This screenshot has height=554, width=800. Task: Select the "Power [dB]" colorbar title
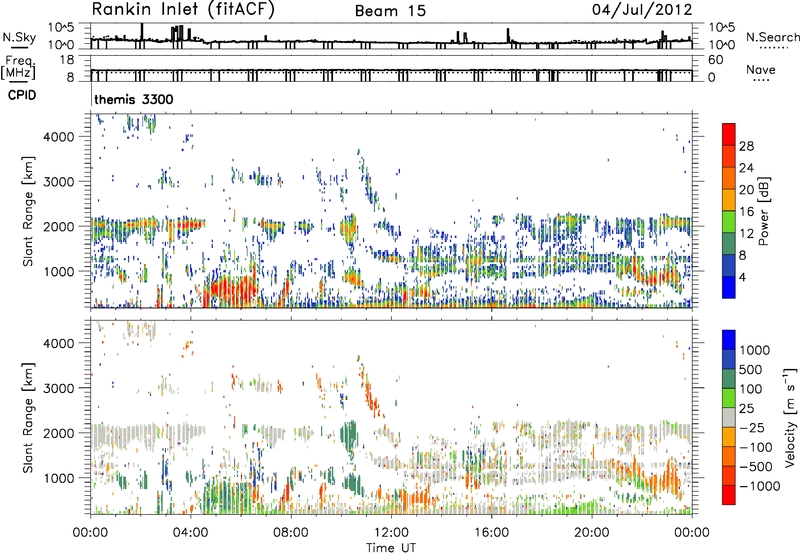[x=763, y=211]
